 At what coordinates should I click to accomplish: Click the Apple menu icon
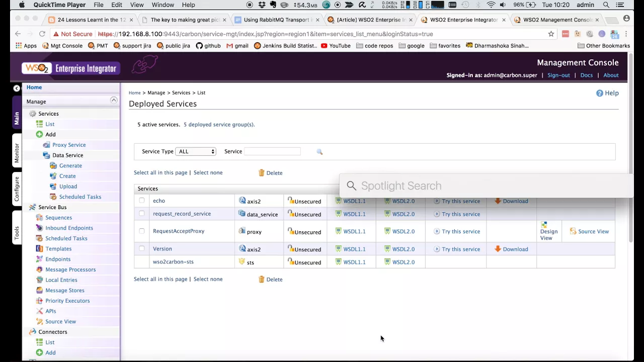pos(22,5)
